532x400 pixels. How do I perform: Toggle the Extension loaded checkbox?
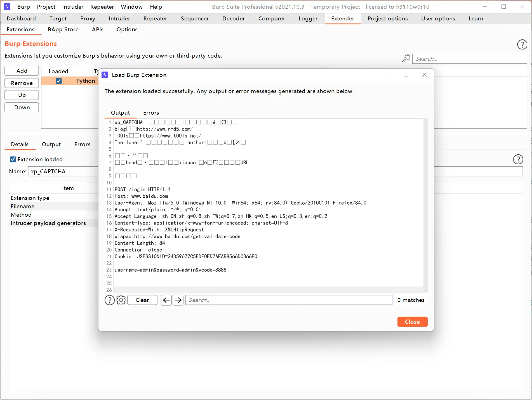(13, 159)
